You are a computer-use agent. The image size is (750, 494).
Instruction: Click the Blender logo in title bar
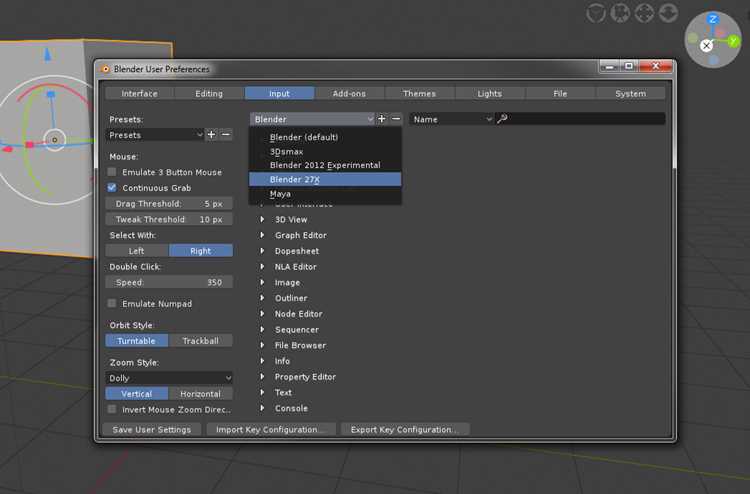coord(105,69)
